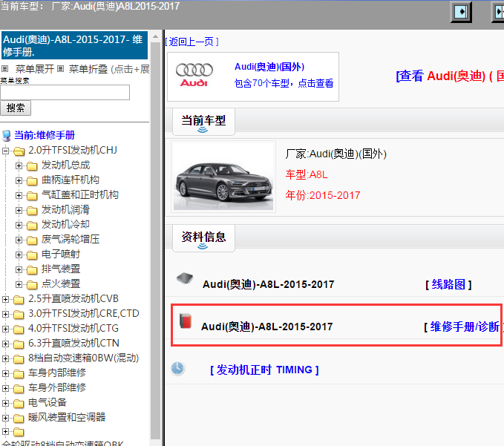Click the 当前:维修手册 heading
The width and height of the screenshot is (504, 446).
point(45,135)
